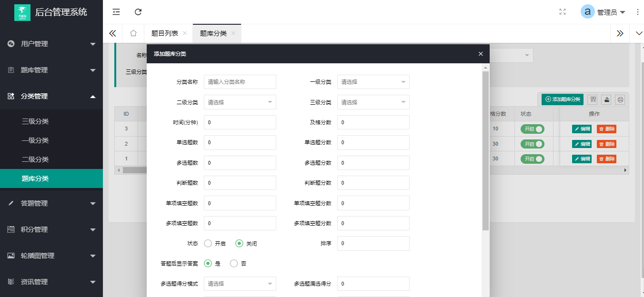Expand the 用户管理 sidebar menu
The image size is (644, 297).
tap(93, 44)
